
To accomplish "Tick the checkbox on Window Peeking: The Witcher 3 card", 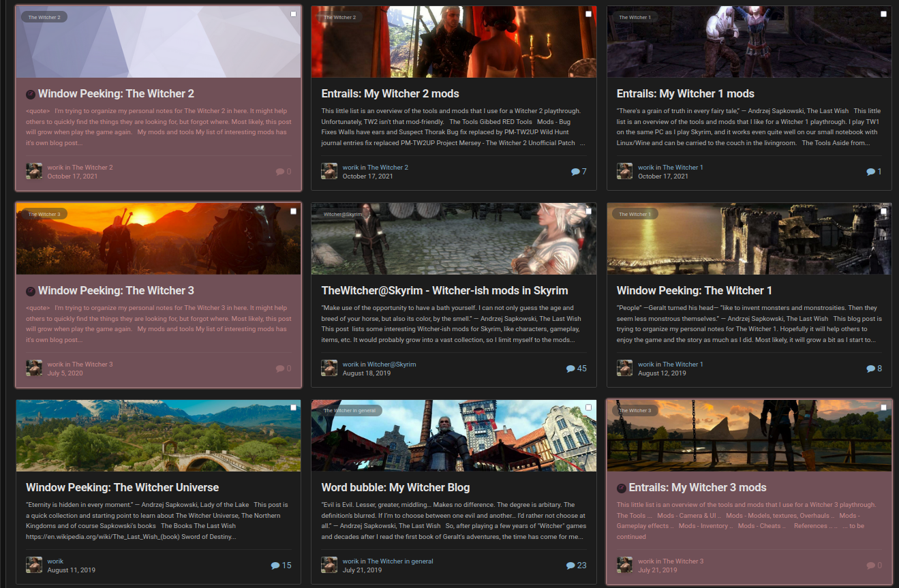I will [x=293, y=211].
